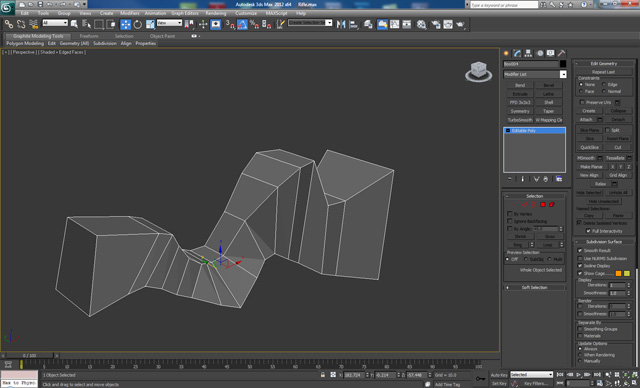
Task: Select the Rectangular Selection Region tool
Action: click(x=99, y=24)
